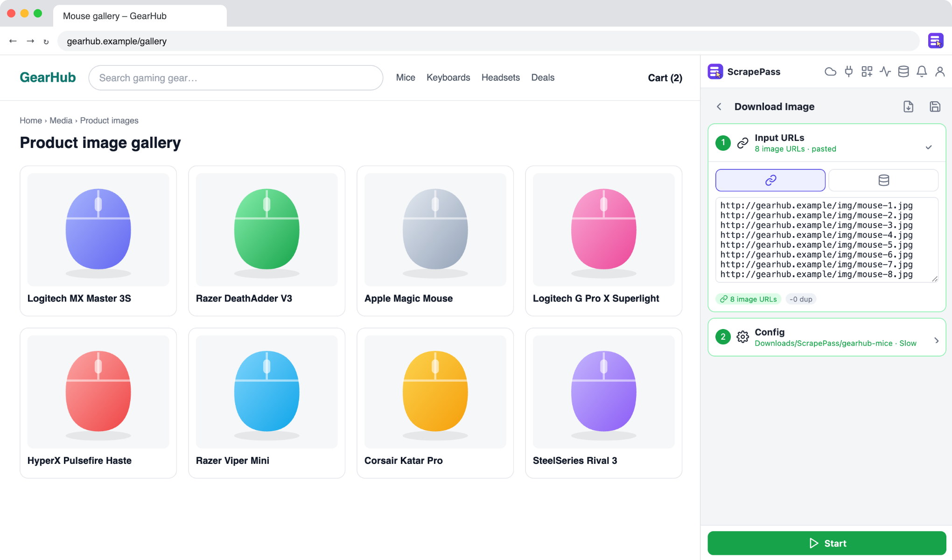Viewport: 952px width, 560px height.
Task: Open Logitech G Pro X Superlight image
Action: (x=603, y=230)
